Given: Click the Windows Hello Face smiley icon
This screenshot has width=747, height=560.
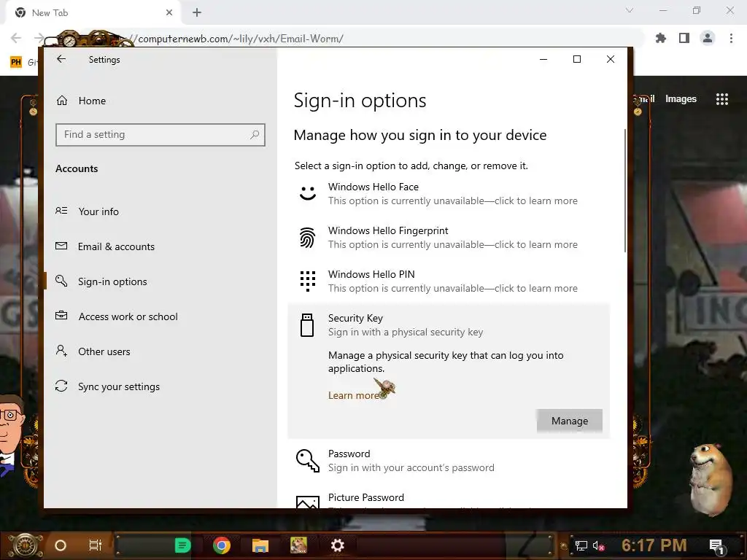Looking at the screenshot, I should pos(308,192).
